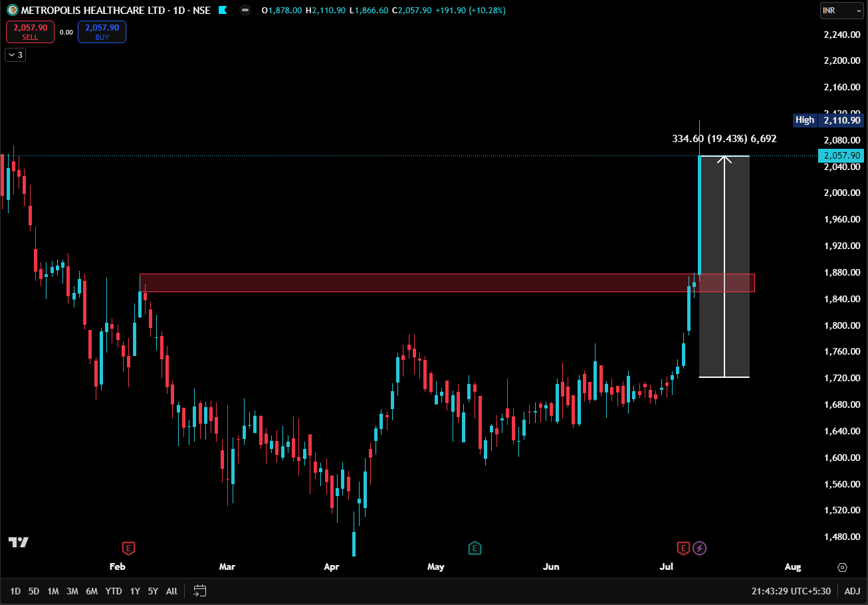The height and width of the screenshot is (605, 868).
Task: Click the 2,080.00 price axis label
Action: coord(842,140)
